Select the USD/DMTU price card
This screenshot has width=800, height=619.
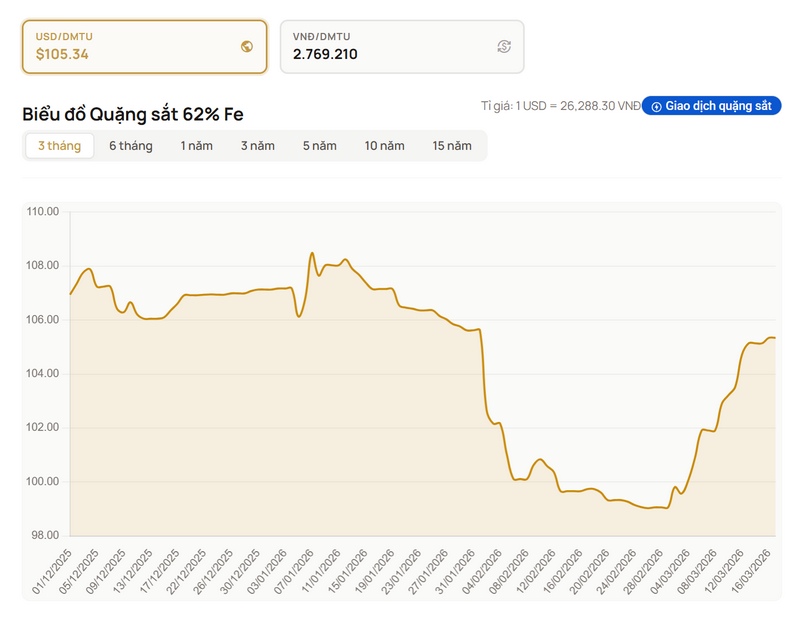(x=144, y=46)
